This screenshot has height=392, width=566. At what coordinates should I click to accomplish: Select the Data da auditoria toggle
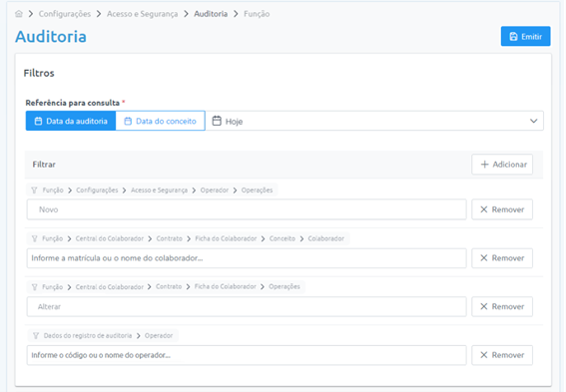[71, 121]
